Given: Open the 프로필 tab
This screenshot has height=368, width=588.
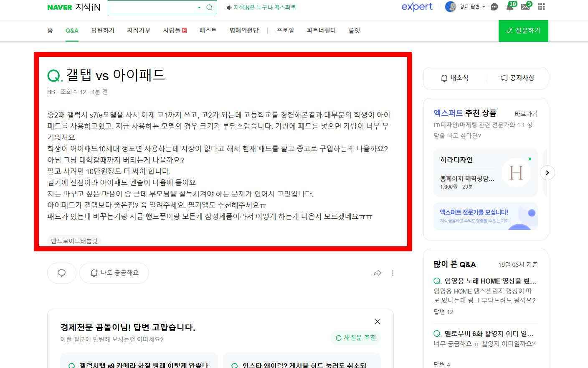Looking at the screenshot, I should pos(285,31).
